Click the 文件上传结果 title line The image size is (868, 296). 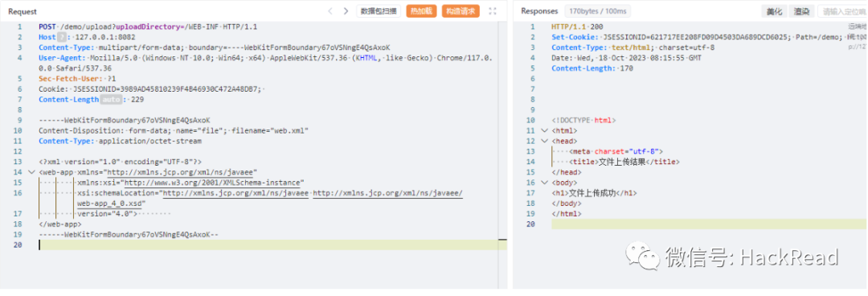[x=624, y=162]
